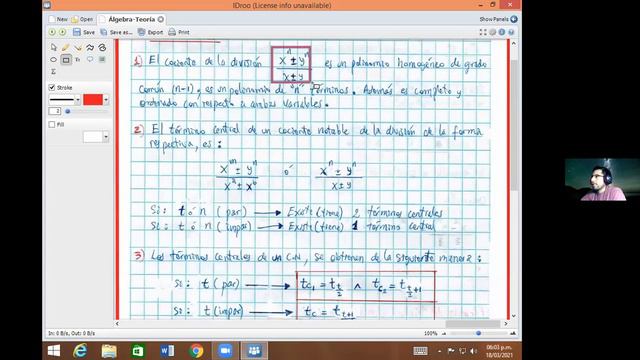Click the fullscreen toggle icon

click(483, 32)
